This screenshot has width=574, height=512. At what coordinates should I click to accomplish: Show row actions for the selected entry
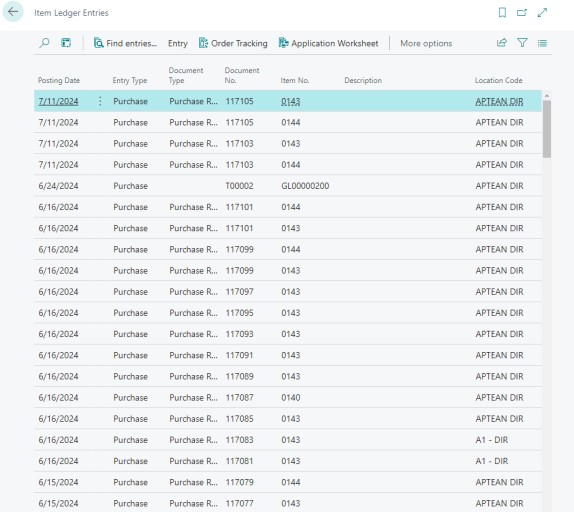tap(100, 101)
